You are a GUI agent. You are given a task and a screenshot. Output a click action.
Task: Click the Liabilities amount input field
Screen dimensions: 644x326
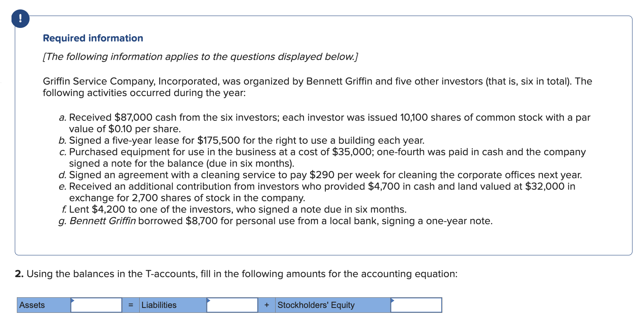232,305
